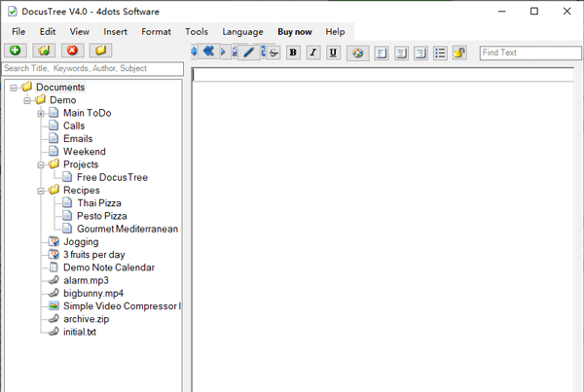Collapse the Recipes folder
584x392 pixels.
coord(41,191)
